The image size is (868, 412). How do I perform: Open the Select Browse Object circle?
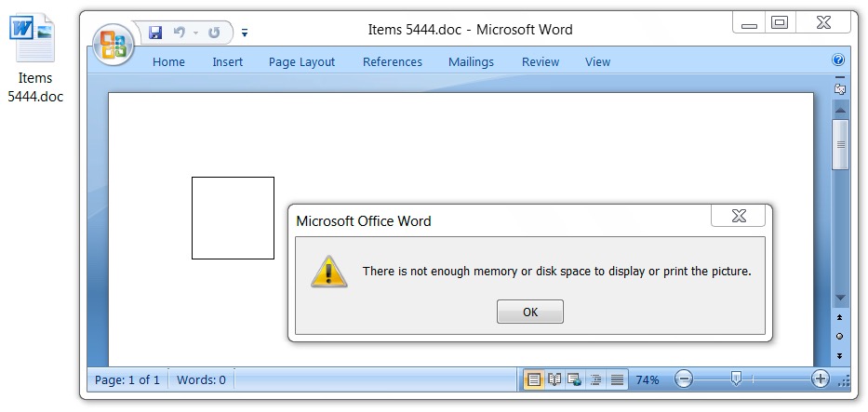pos(839,337)
